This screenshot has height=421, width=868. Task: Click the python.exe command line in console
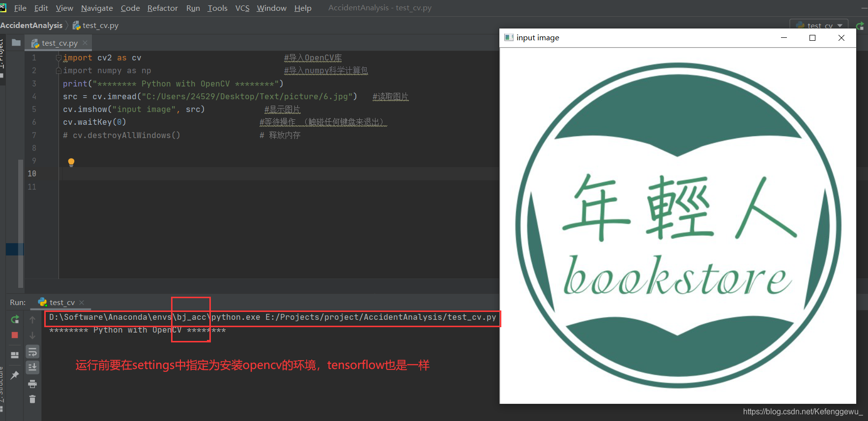coord(273,317)
